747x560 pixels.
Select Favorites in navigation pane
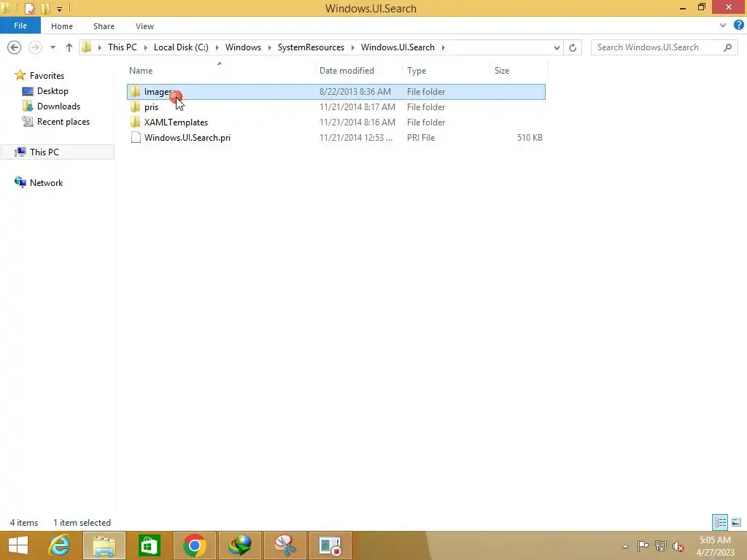tap(47, 76)
